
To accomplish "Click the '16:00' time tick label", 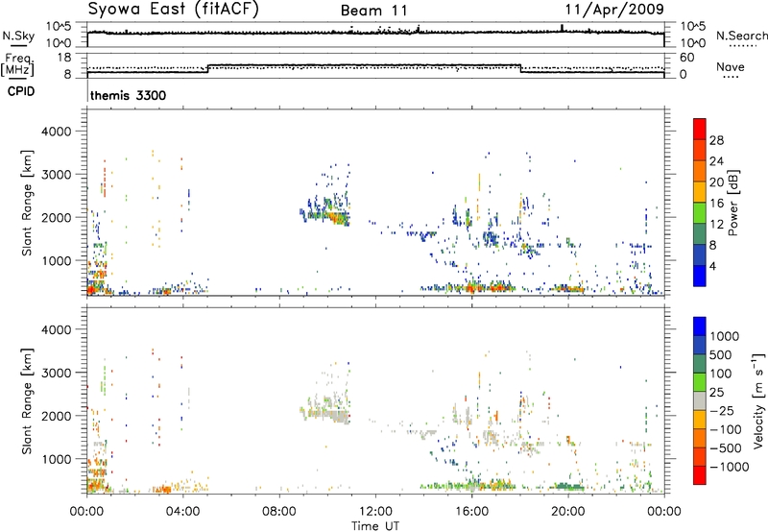I will pyautogui.click(x=471, y=512).
